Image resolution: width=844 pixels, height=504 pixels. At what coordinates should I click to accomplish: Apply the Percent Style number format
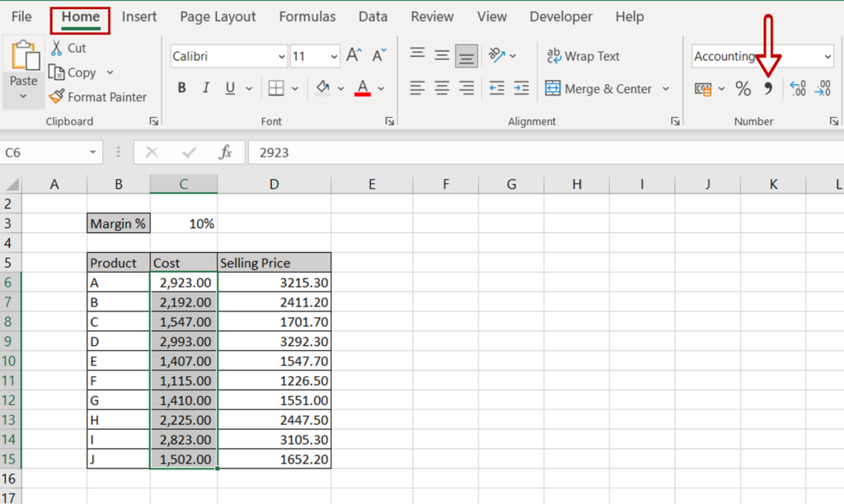(x=743, y=88)
